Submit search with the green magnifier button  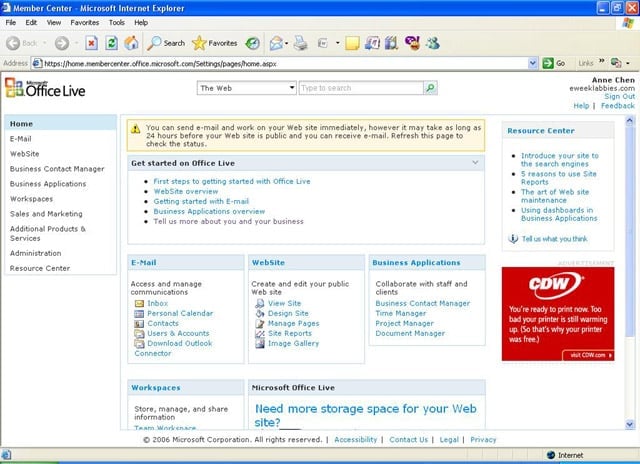pyautogui.click(x=430, y=88)
